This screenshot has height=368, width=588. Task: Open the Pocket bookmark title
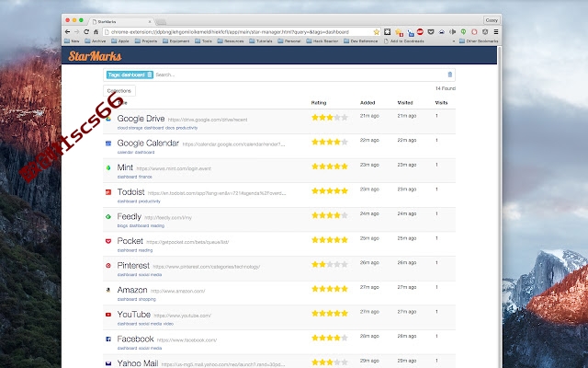tap(130, 241)
